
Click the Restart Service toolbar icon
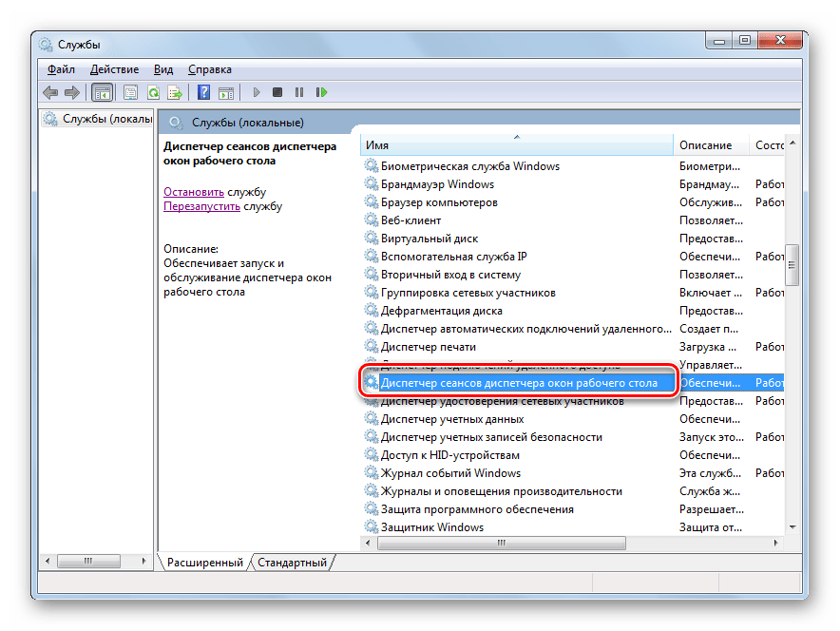[x=322, y=92]
